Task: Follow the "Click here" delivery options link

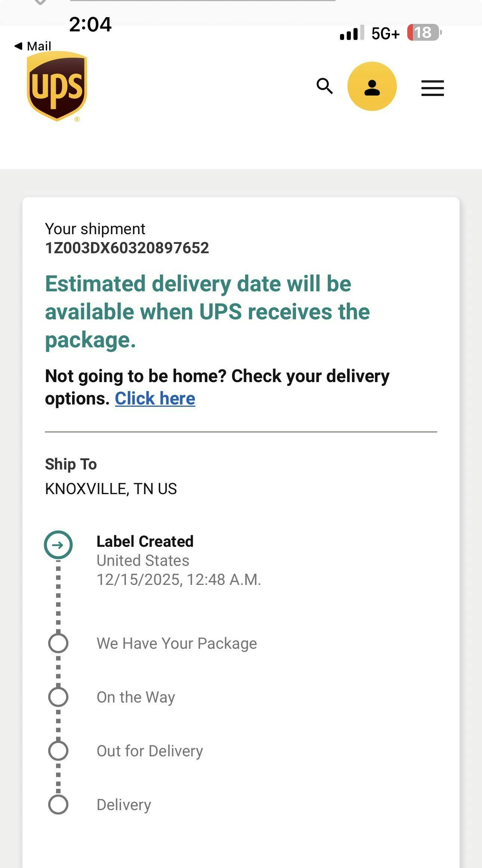Action: coord(155,399)
